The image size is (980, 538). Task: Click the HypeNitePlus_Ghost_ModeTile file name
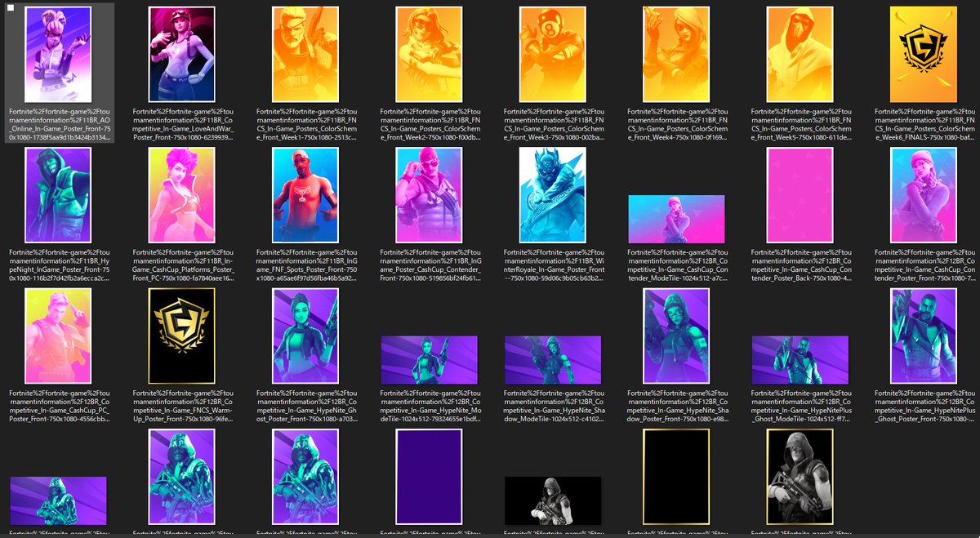pos(800,407)
